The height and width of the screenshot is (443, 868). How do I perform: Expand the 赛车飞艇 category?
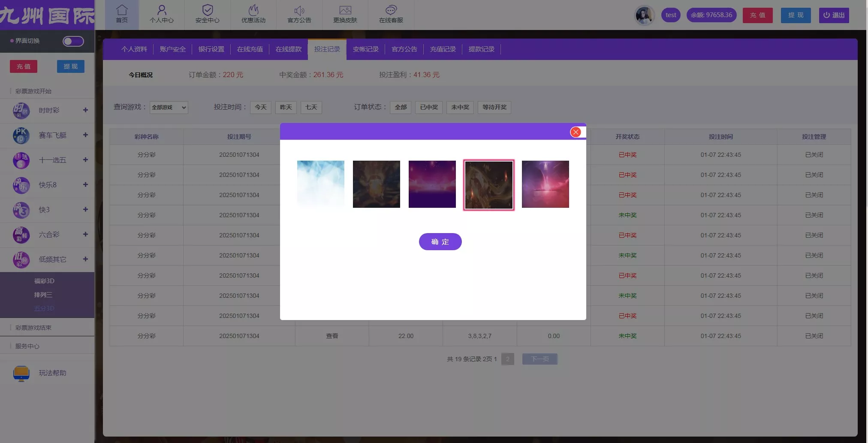(85, 135)
